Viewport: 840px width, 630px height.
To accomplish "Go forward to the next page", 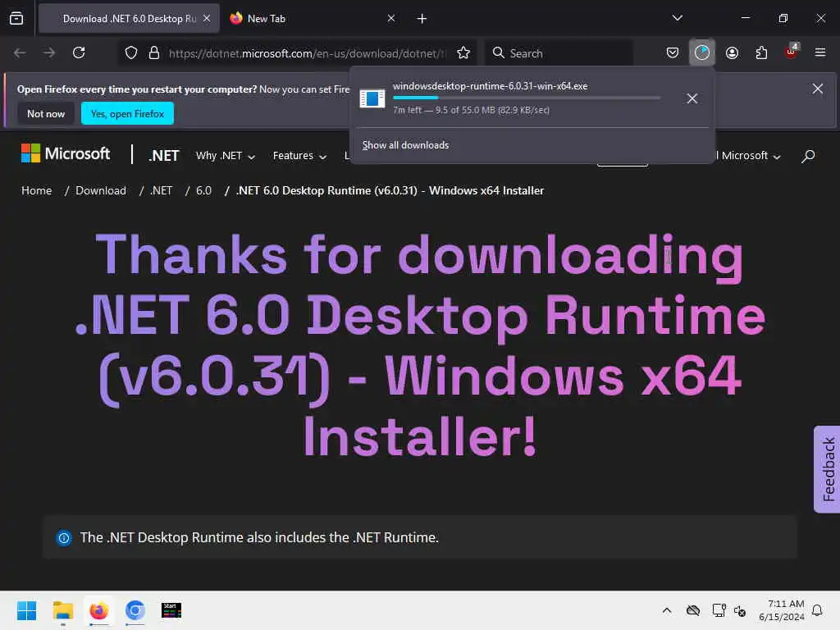I will pyautogui.click(x=49, y=52).
